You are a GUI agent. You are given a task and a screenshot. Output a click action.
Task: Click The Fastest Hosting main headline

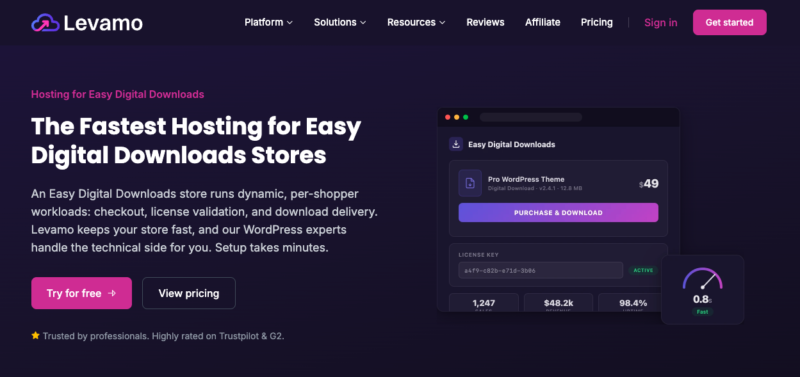pyautogui.click(x=196, y=141)
